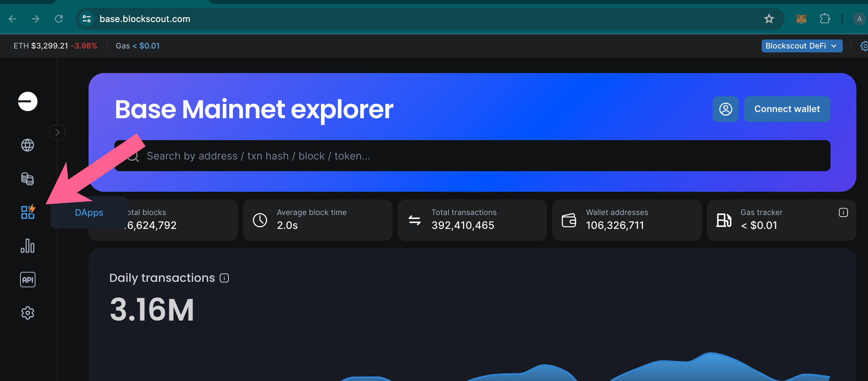Click the Base Mainnet explorer heading
The width and height of the screenshot is (868, 381).
point(254,109)
